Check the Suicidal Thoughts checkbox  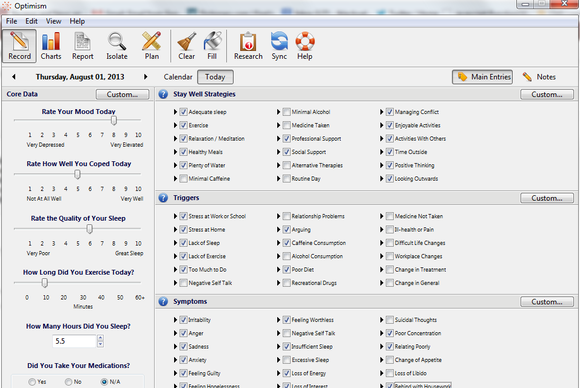390,320
